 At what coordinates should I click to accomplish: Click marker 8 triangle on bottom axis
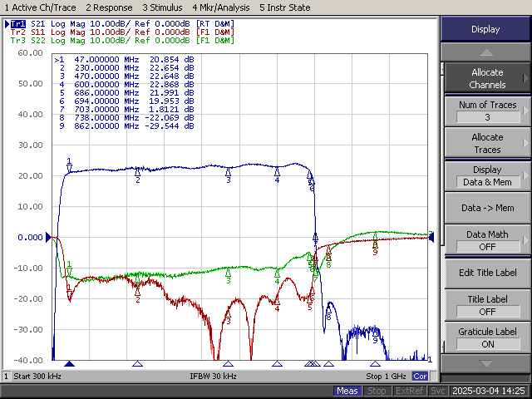click(328, 364)
